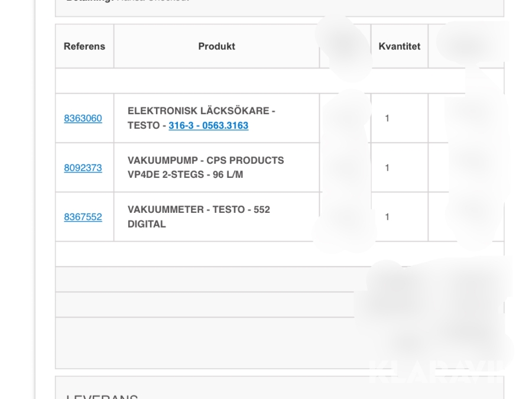This screenshot has height=399, width=532.
Task: Click the quantity value for the läcksökare row
Action: 387,118
